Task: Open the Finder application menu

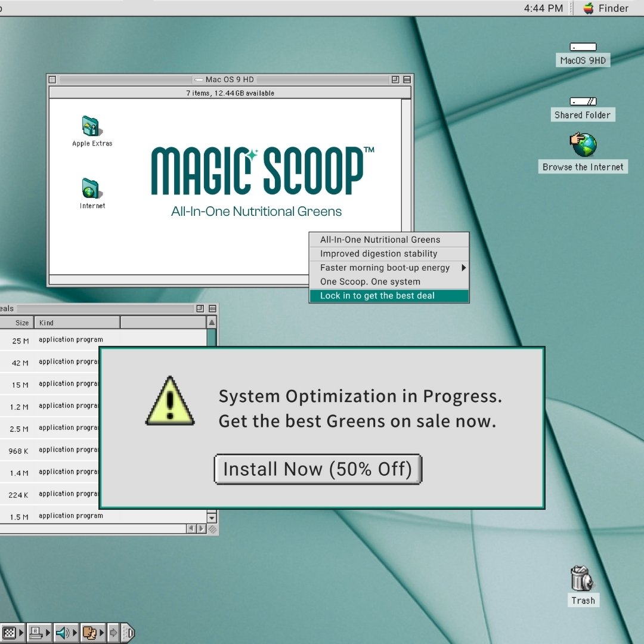Action: 606,8
